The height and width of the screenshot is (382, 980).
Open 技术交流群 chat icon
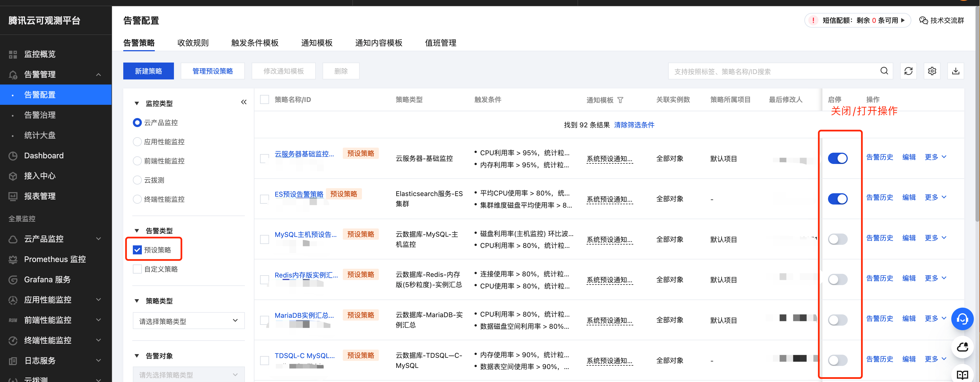pos(923,20)
